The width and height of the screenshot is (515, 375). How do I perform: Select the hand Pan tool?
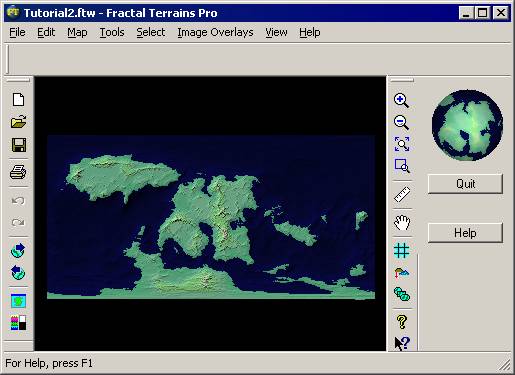pyautogui.click(x=402, y=222)
